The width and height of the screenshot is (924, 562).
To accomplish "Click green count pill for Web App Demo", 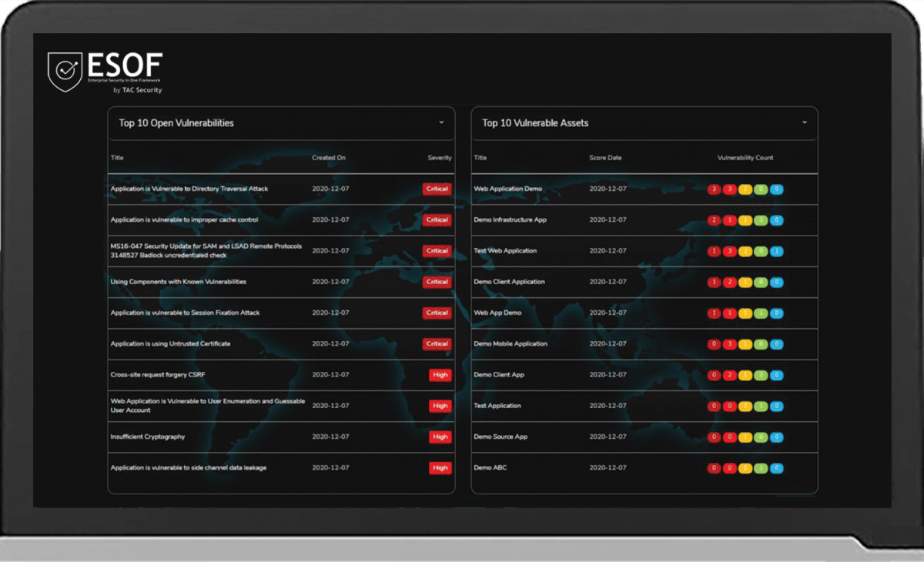I will point(761,313).
